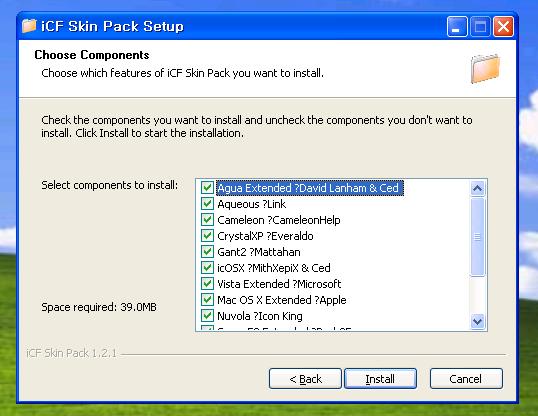The image size is (538, 416).
Task: Toggle the Cameleon ?CameleonHelp checkbox
Action: 207,220
